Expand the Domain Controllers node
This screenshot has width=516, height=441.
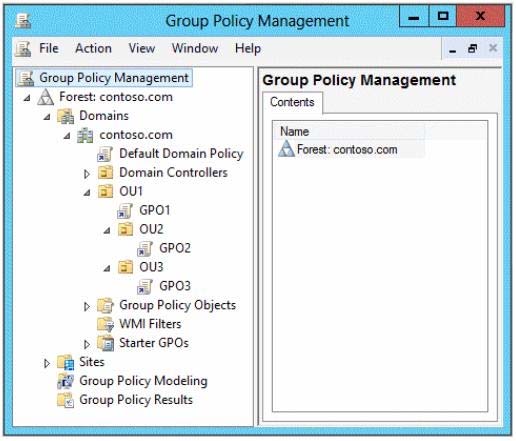(x=87, y=174)
